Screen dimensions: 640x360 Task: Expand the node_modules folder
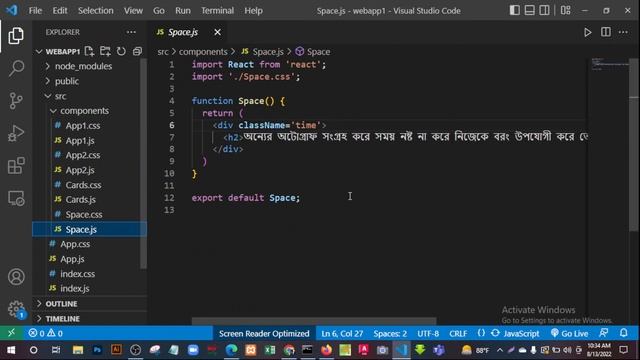coord(83,66)
